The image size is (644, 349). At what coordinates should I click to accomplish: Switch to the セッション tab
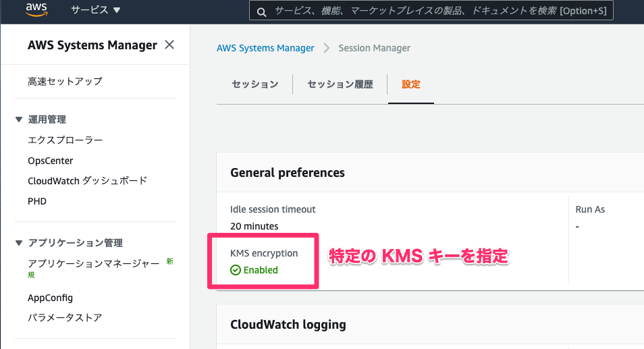pos(255,84)
